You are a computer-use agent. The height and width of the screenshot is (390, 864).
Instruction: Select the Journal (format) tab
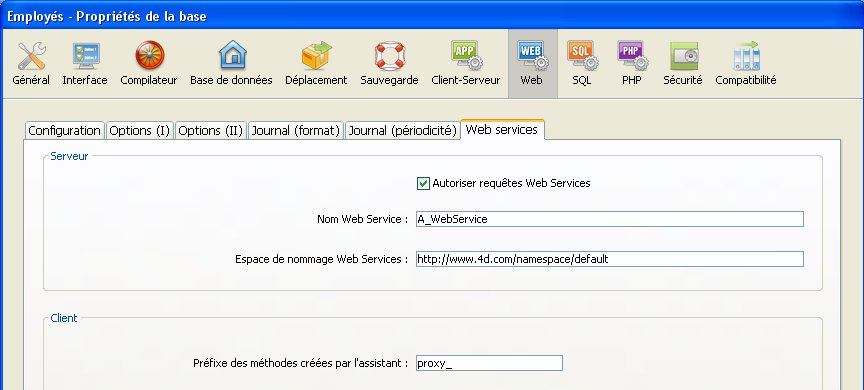click(295, 131)
